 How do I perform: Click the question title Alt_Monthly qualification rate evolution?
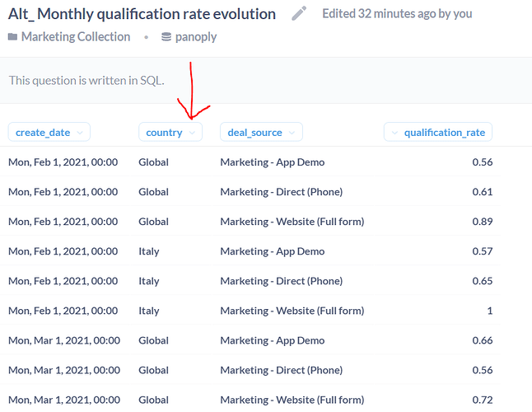[142, 14]
